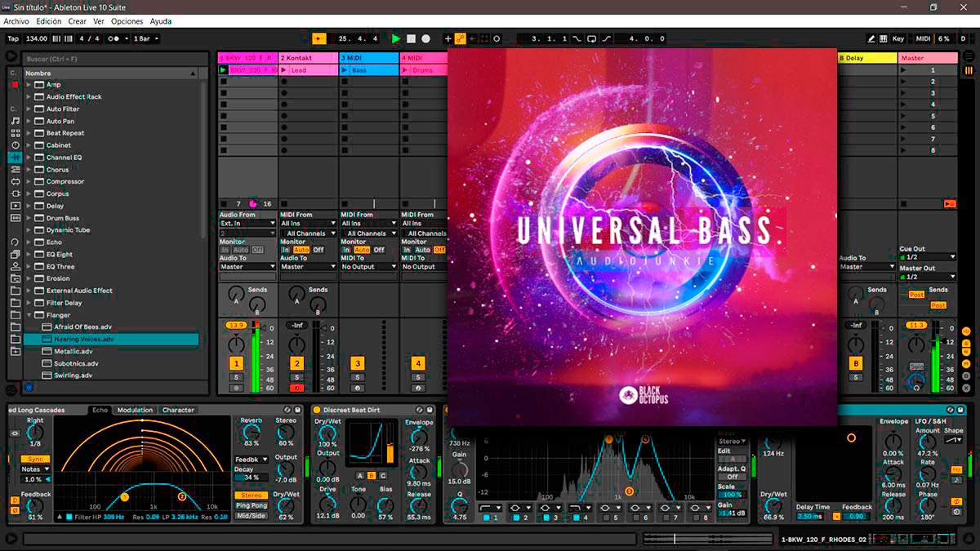Solo track 3
Screen dimensions: 980x551
(358, 377)
